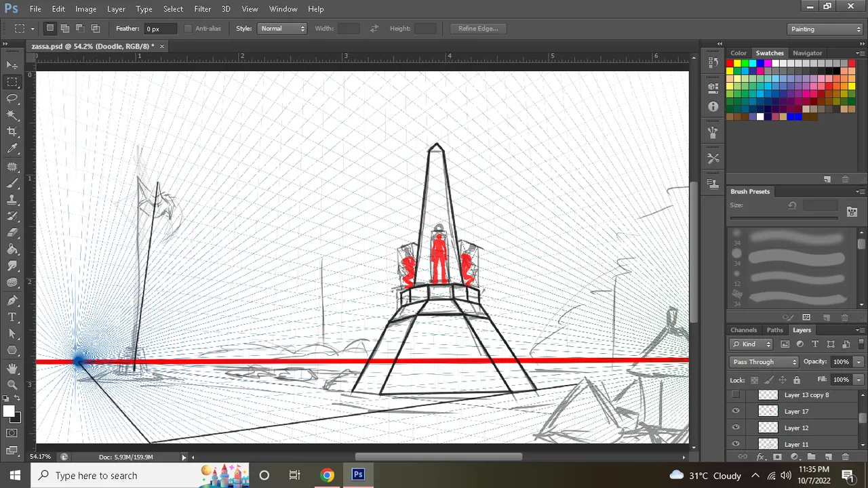Select the Path Selection tool

tap(12, 333)
